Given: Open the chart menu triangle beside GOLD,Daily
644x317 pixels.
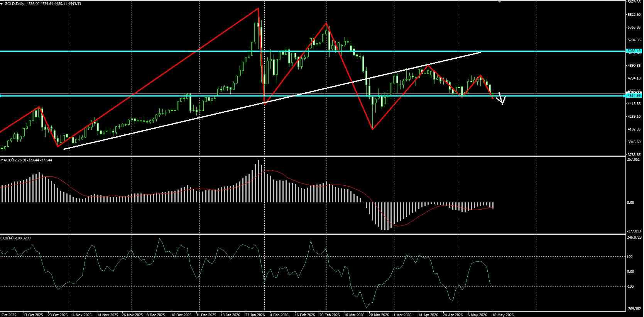Looking at the screenshot, I should [x=2, y=3].
